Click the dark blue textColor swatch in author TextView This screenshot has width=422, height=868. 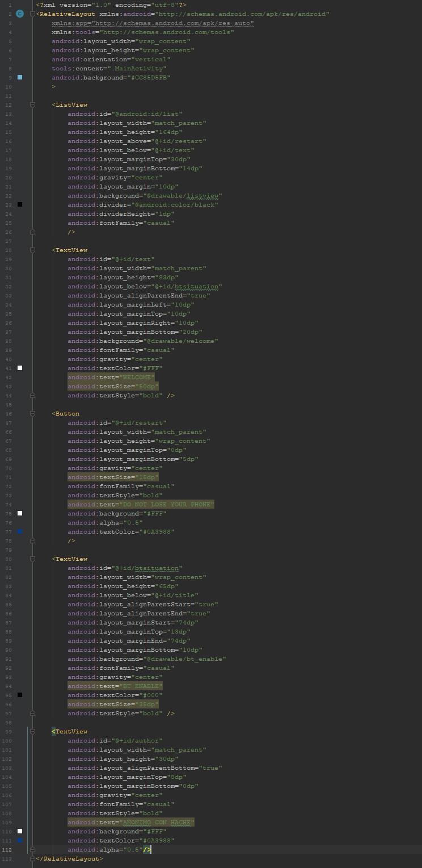point(20,840)
